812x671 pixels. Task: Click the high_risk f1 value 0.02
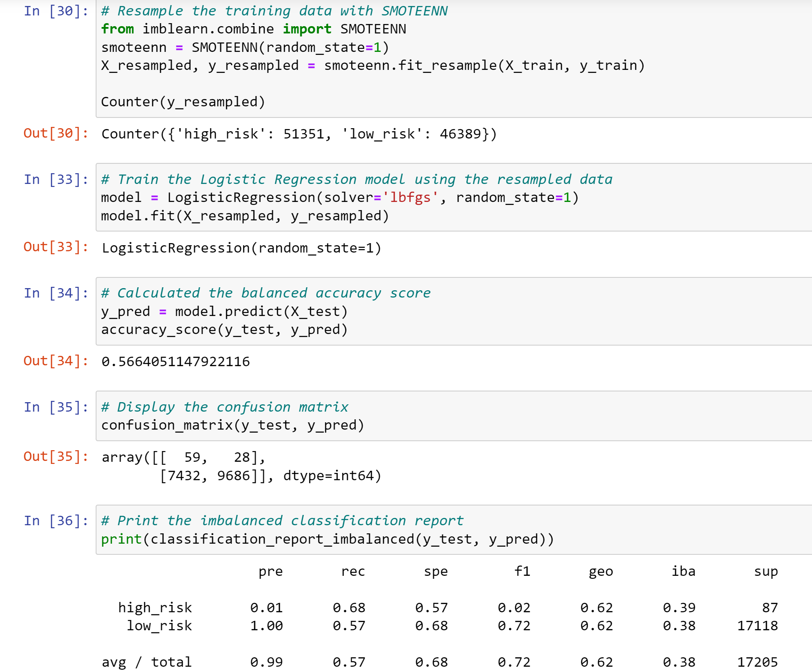pyautogui.click(x=514, y=608)
